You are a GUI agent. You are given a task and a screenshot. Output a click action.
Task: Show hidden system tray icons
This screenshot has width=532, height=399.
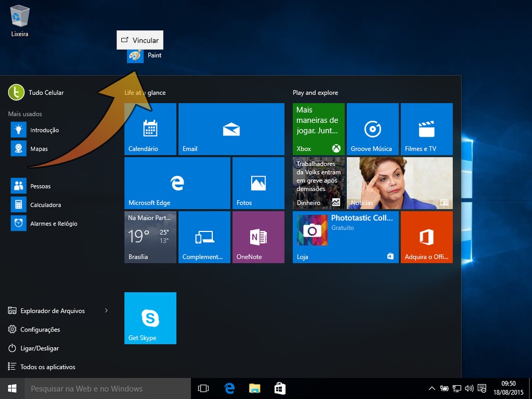431,389
